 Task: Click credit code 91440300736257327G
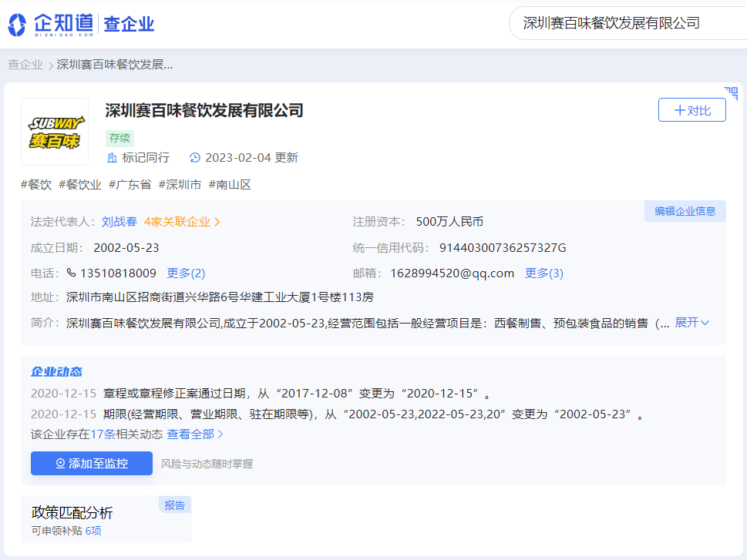click(x=503, y=248)
